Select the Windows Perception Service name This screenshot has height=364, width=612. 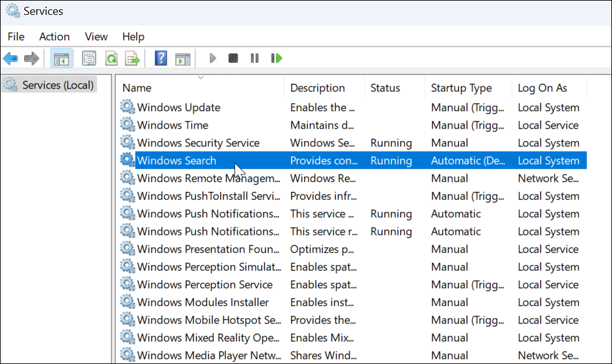point(205,284)
